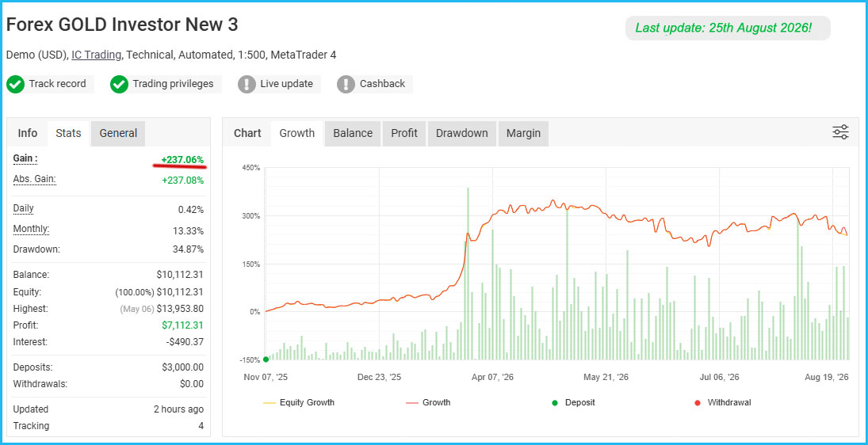The width and height of the screenshot is (868, 445).
Task: Click the +237.08% absolute gain value
Action: [x=182, y=181]
